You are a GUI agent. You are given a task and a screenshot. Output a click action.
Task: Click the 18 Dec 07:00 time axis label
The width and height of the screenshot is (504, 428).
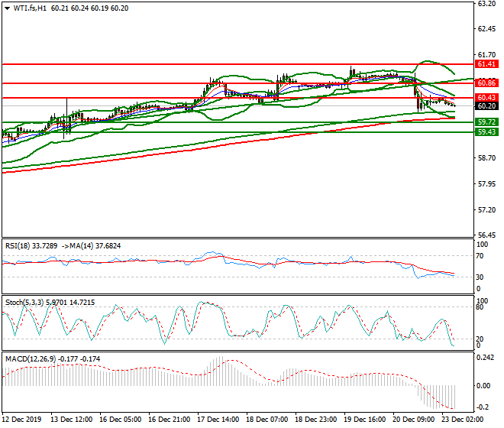[267, 420]
